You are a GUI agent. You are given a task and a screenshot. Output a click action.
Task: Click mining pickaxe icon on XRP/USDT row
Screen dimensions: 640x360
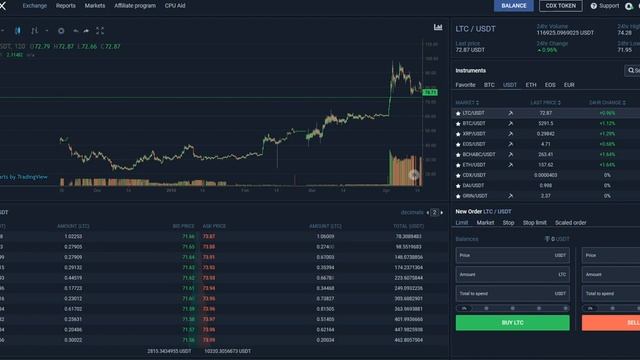[x=510, y=133]
